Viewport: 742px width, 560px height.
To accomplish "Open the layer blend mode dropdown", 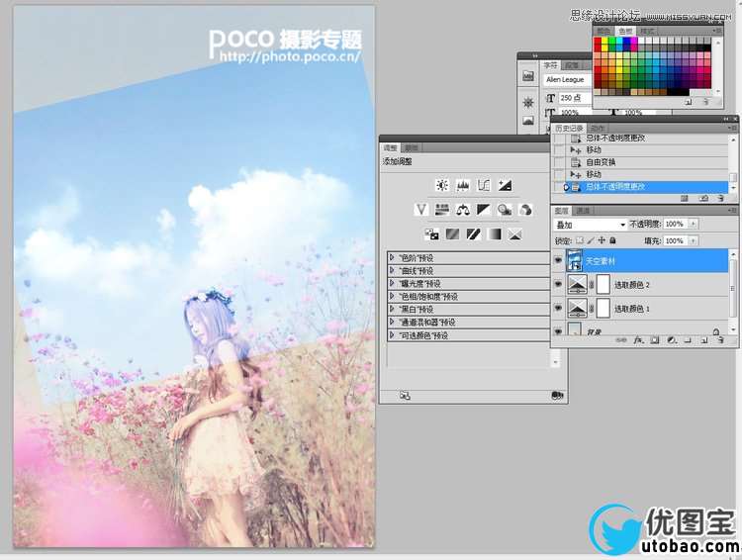I will pyautogui.click(x=591, y=225).
